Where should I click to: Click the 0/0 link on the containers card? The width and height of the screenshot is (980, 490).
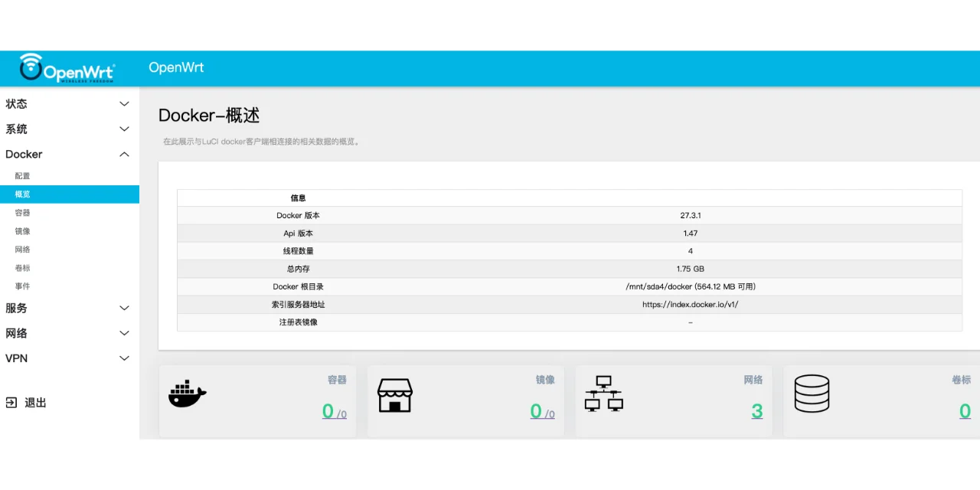click(x=334, y=411)
